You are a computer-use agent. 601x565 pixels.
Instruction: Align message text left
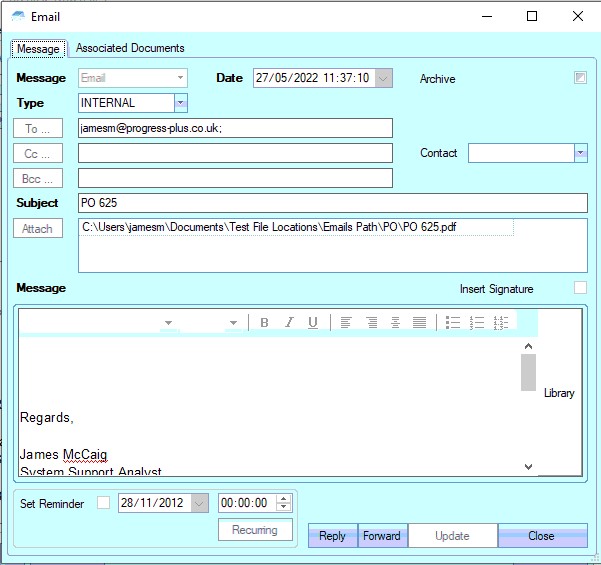point(346,322)
